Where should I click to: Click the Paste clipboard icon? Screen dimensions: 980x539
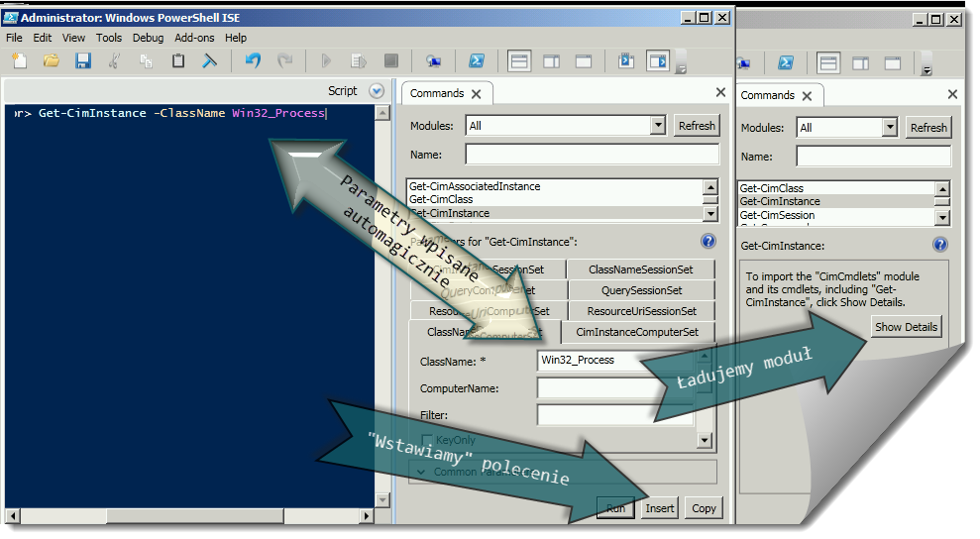coord(178,61)
